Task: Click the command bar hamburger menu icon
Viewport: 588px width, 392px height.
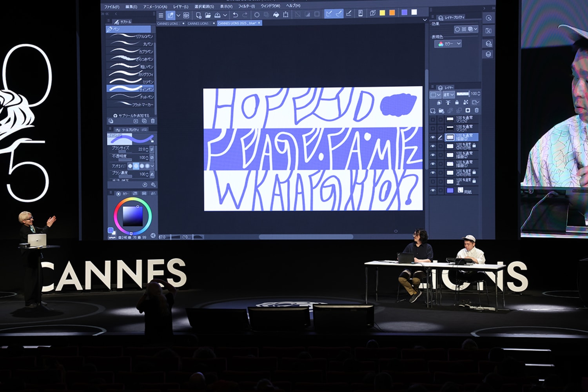Action: coord(161,15)
